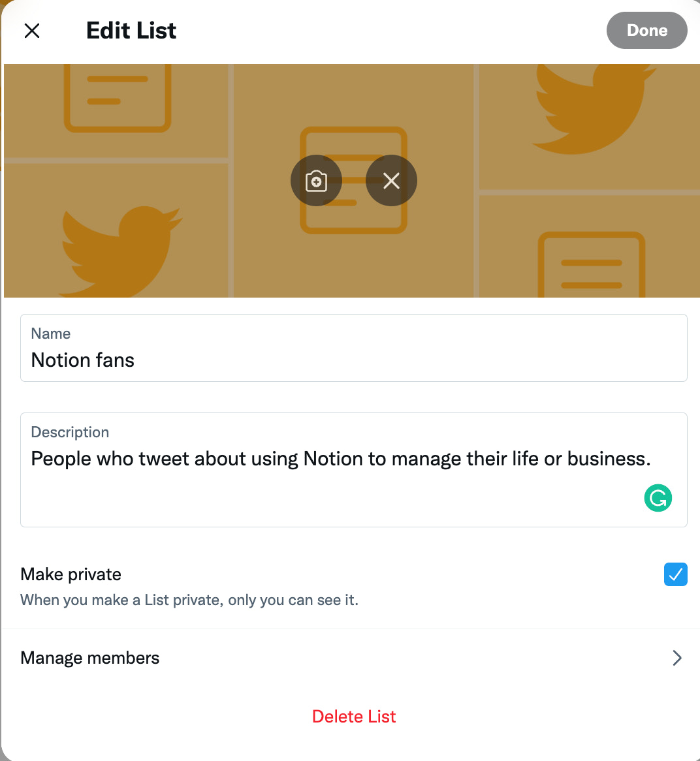This screenshot has width=700, height=761.
Task: Click the Make private label
Action: click(71, 574)
